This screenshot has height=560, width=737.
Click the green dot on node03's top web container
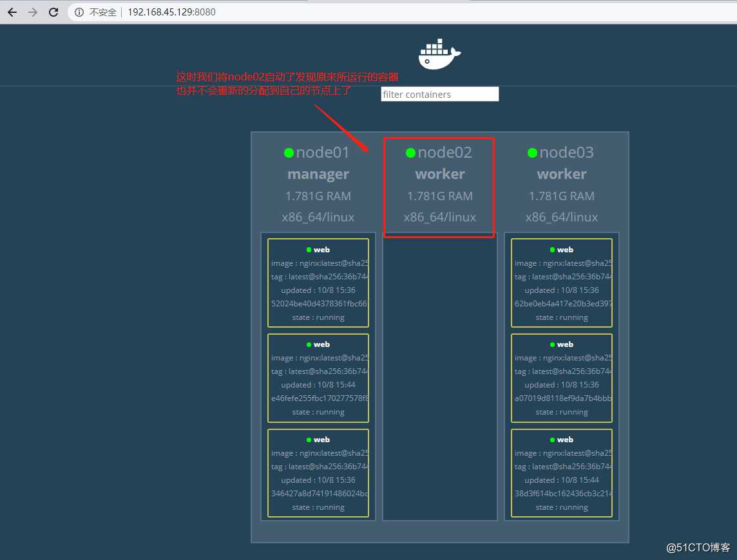552,249
